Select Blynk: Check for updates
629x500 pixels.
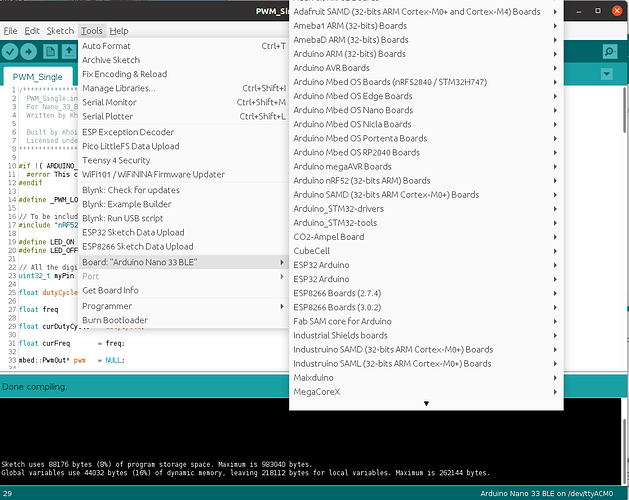(184, 190)
